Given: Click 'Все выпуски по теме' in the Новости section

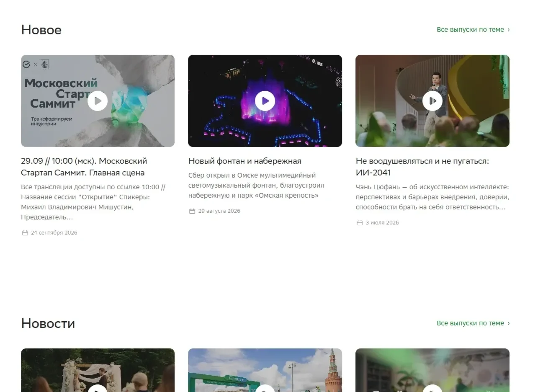Looking at the screenshot, I should pyautogui.click(x=470, y=323).
